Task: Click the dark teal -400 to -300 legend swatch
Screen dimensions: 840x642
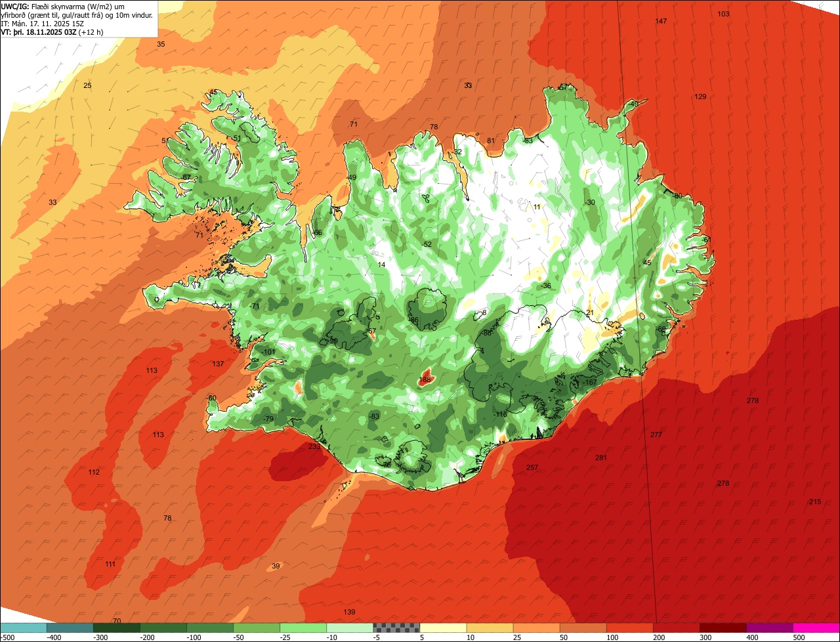Action: 70,628
